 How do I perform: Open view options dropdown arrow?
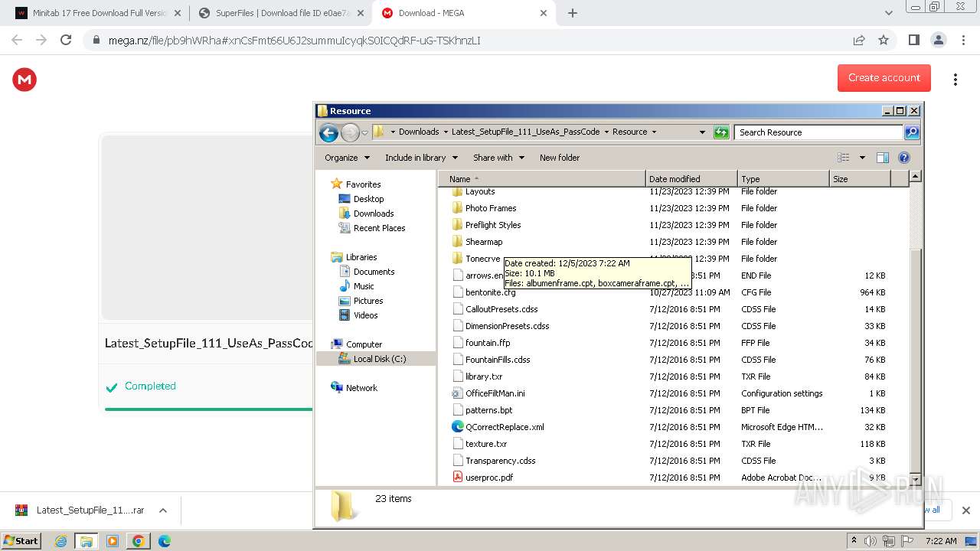862,158
